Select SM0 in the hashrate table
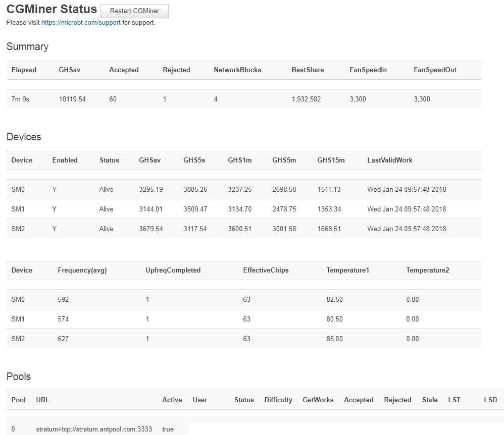 point(18,189)
